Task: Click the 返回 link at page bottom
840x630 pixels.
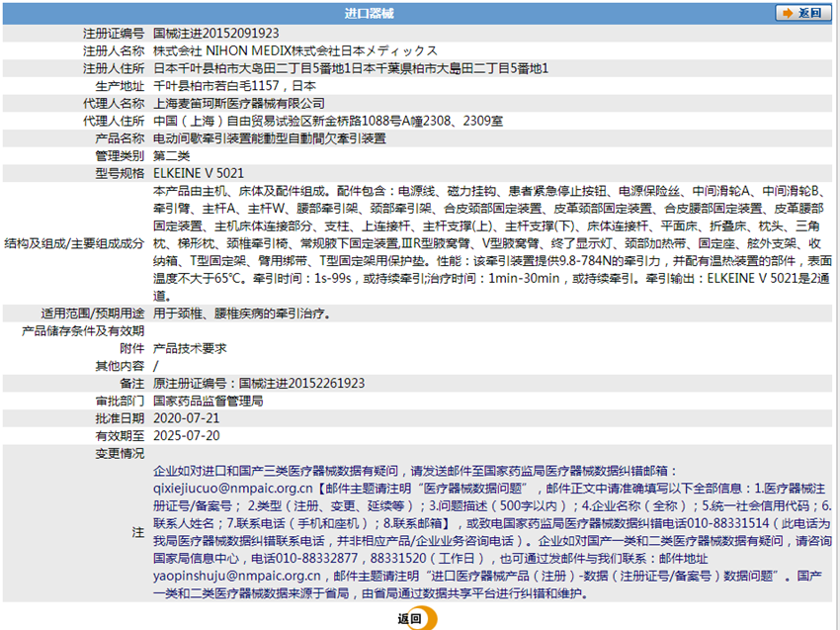Action: [409, 618]
